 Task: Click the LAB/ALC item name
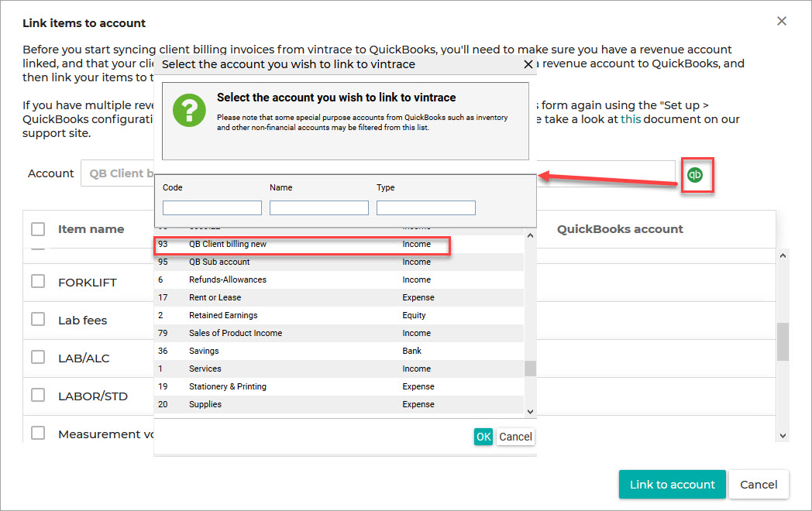pyautogui.click(x=84, y=358)
